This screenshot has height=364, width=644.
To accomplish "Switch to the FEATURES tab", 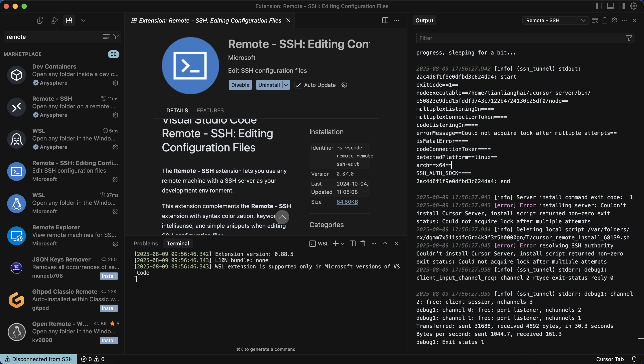I will [210, 110].
